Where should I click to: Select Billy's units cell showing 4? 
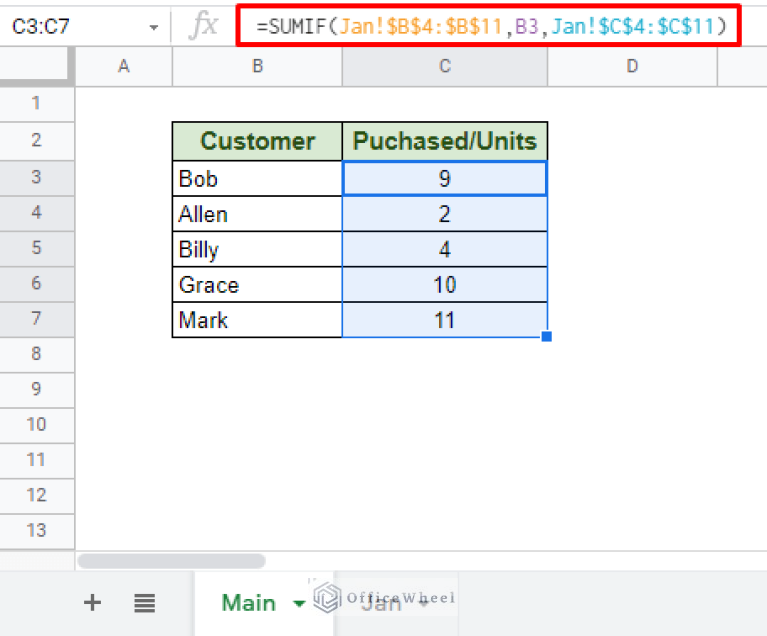pyautogui.click(x=445, y=249)
